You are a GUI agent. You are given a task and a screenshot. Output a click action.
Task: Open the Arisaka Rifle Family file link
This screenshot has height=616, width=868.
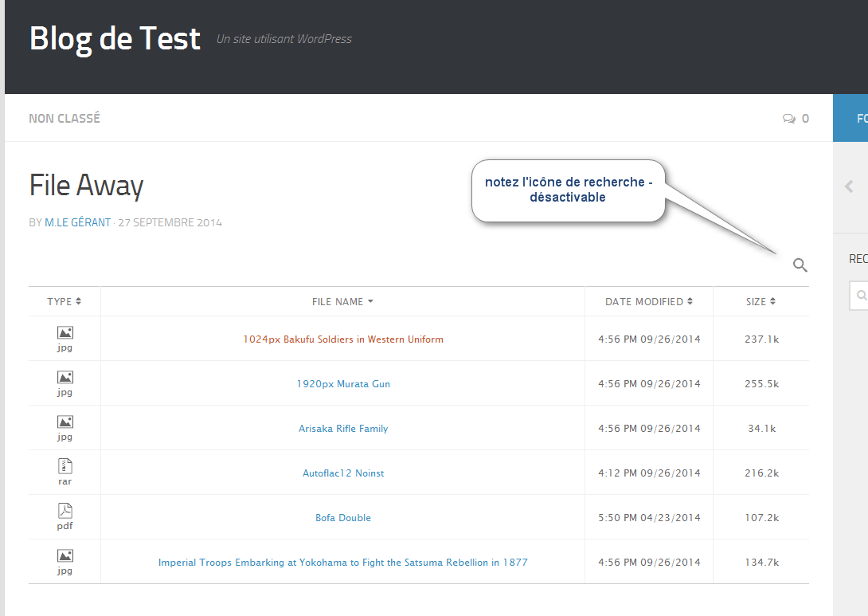343,428
